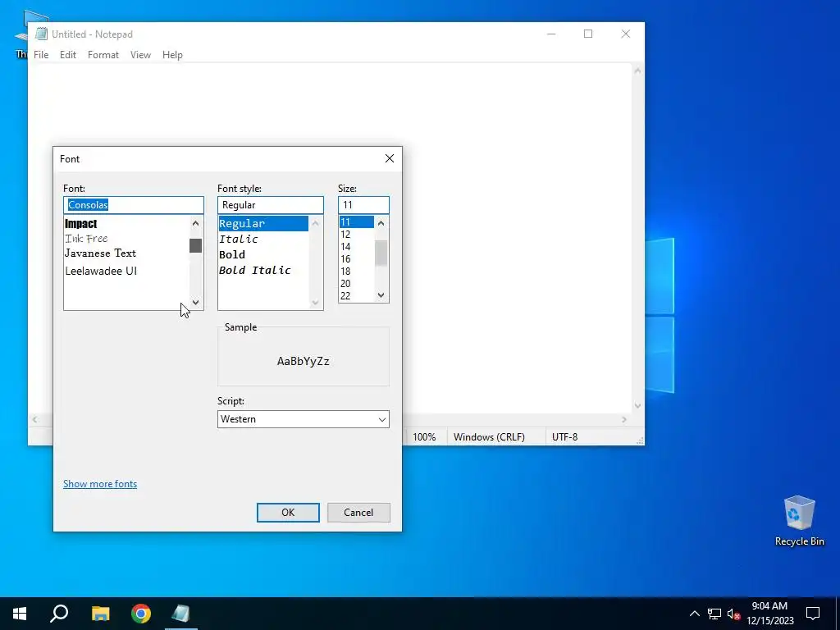Maximize the Notepad window
Screen dimensions: 840x630
point(588,34)
